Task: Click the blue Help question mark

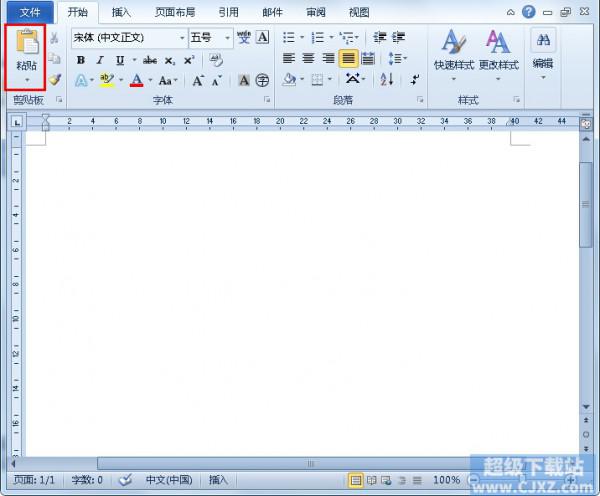Action: pyautogui.click(x=528, y=12)
